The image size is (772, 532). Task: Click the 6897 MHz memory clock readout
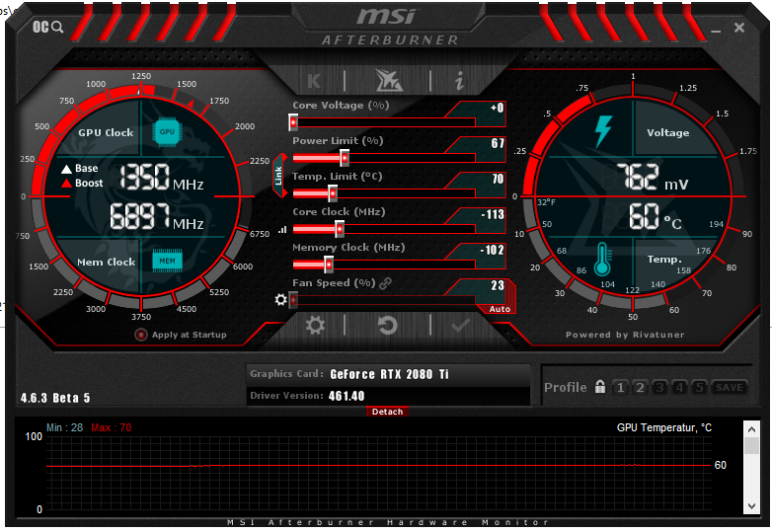click(157, 217)
